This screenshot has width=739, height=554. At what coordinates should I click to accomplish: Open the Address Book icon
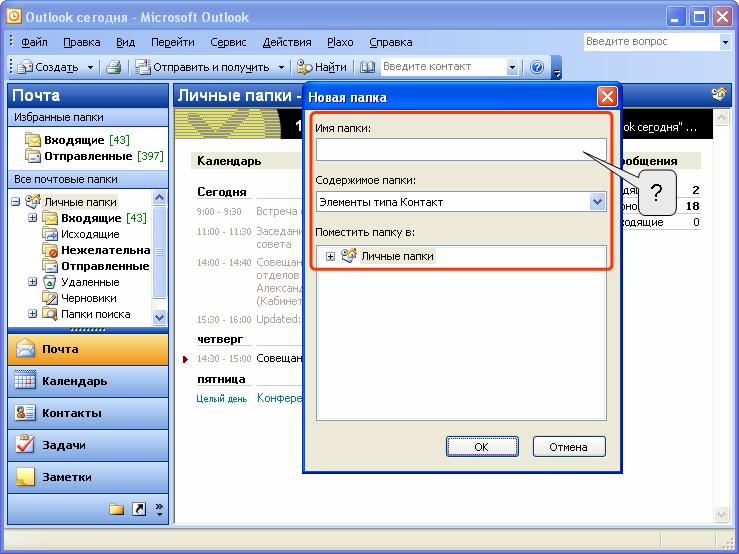click(367, 67)
